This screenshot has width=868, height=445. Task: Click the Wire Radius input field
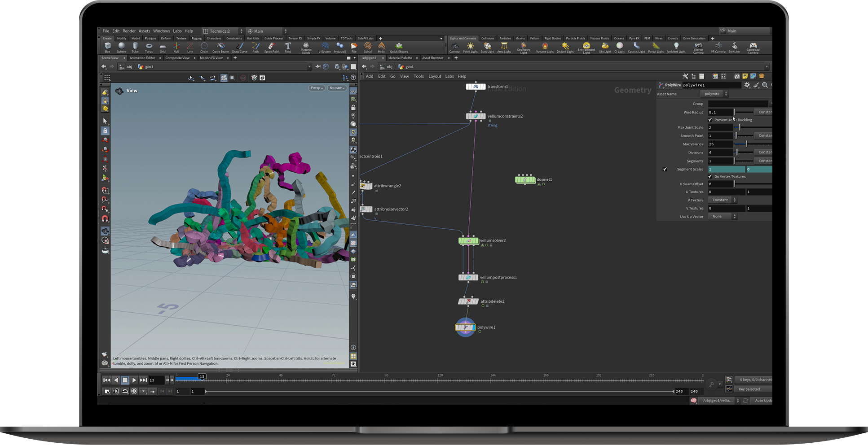[x=720, y=112]
